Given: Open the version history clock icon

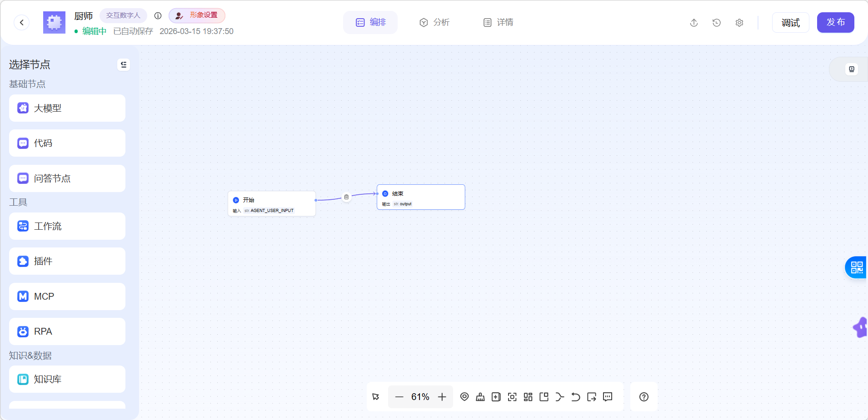Looking at the screenshot, I should pos(717,23).
